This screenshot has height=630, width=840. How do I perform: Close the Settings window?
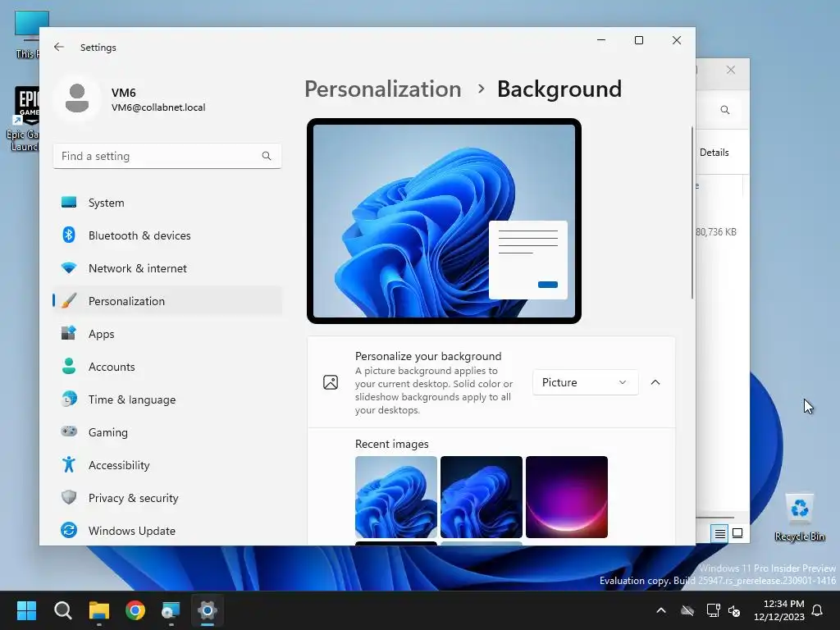click(677, 40)
